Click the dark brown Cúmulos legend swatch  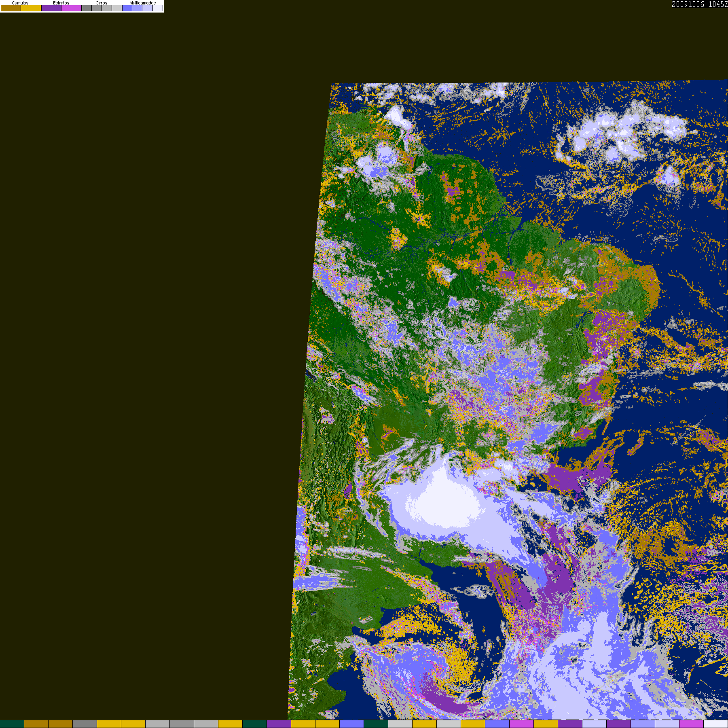point(11,8)
